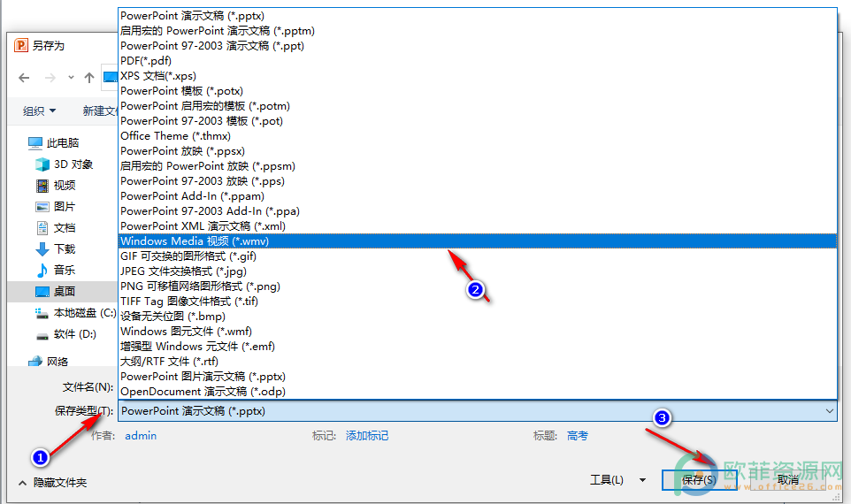Viewport: 851px width, 504px height.
Task: Choose PowerPoint 97-2003 演示文稿 (*.ppt)
Action: pos(478,46)
